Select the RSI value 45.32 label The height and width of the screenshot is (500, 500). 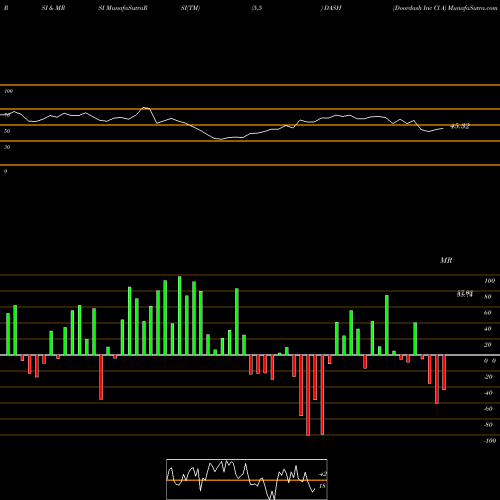[x=460, y=126]
